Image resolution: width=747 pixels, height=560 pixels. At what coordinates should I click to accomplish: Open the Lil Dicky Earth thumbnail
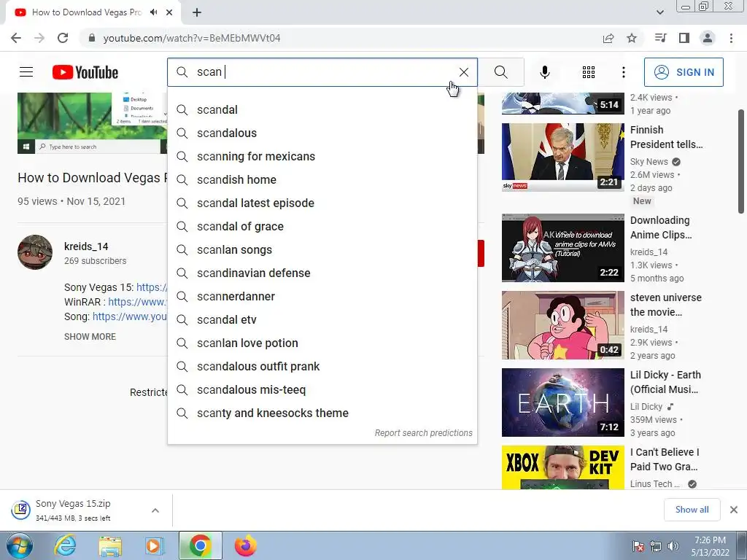pos(562,402)
